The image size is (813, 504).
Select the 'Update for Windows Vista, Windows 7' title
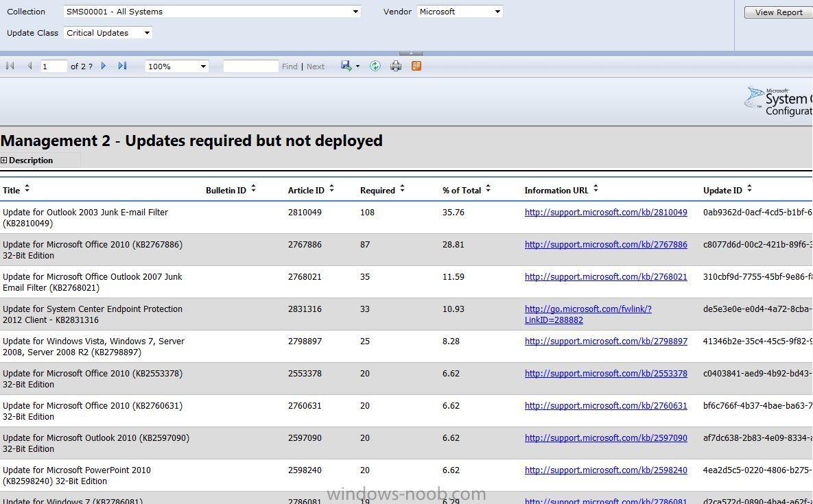(x=93, y=346)
